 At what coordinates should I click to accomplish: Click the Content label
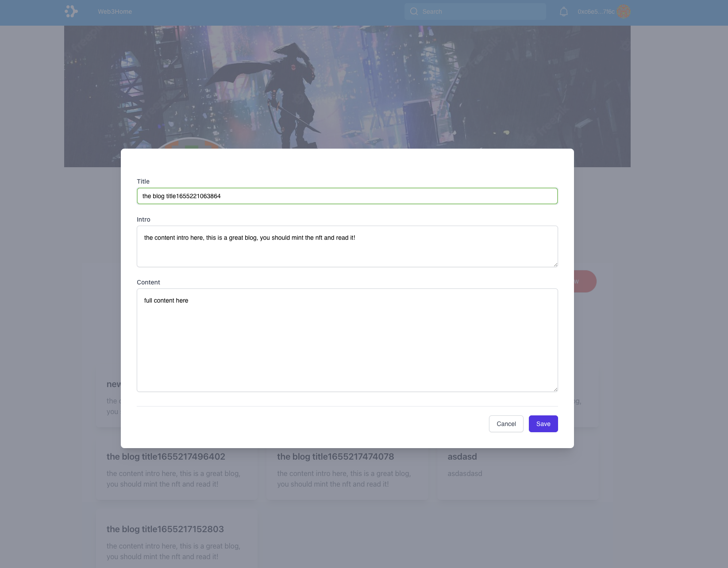(x=148, y=282)
